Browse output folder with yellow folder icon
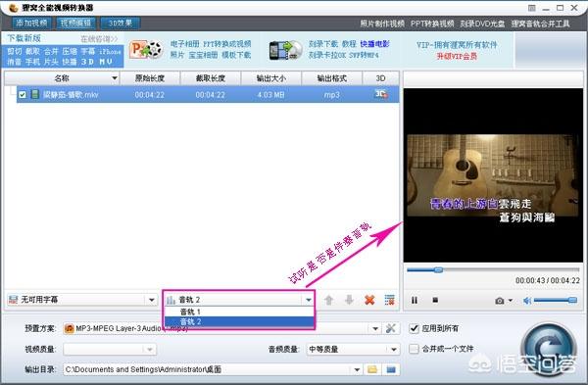The height and width of the screenshot is (385, 588). click(372, 369)
